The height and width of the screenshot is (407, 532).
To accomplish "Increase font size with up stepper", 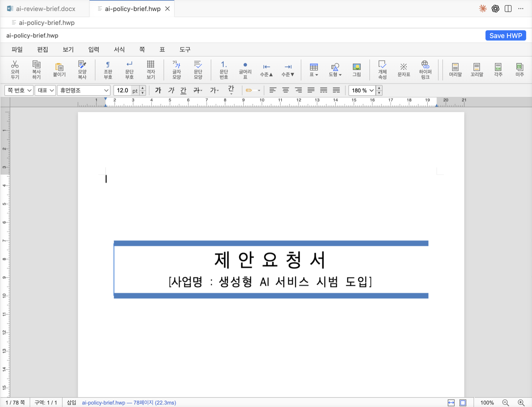I will point(143,88).
